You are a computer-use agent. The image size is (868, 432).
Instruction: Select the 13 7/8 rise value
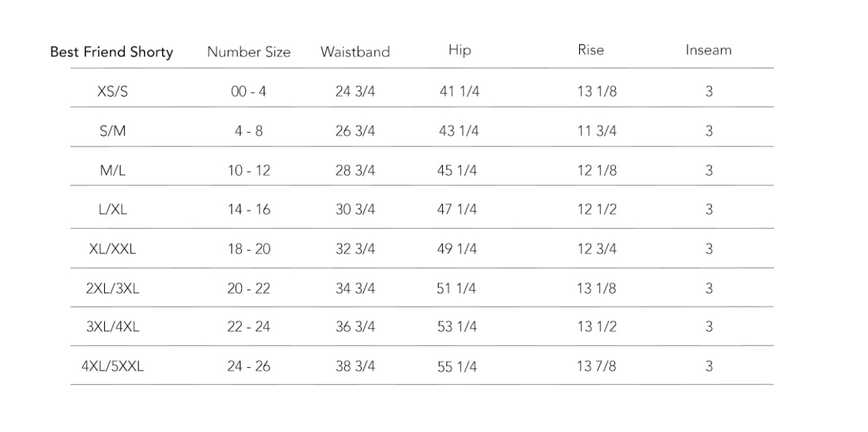coord(597,366)
